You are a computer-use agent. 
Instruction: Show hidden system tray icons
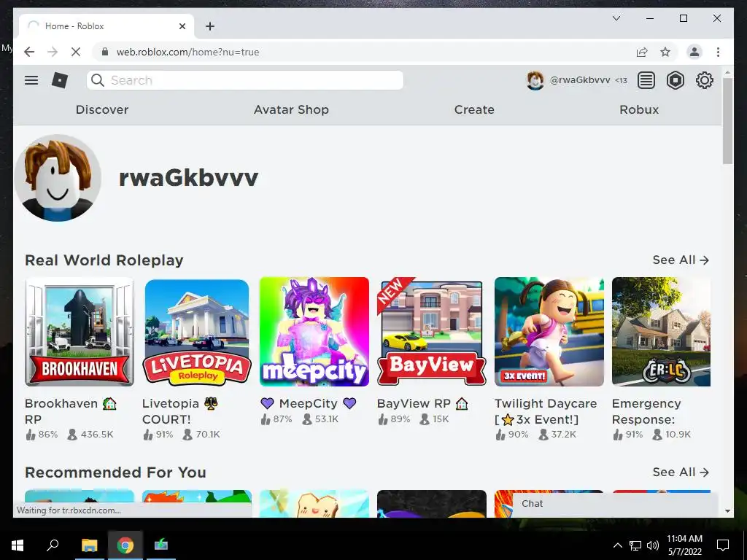[x=617, y=545]
